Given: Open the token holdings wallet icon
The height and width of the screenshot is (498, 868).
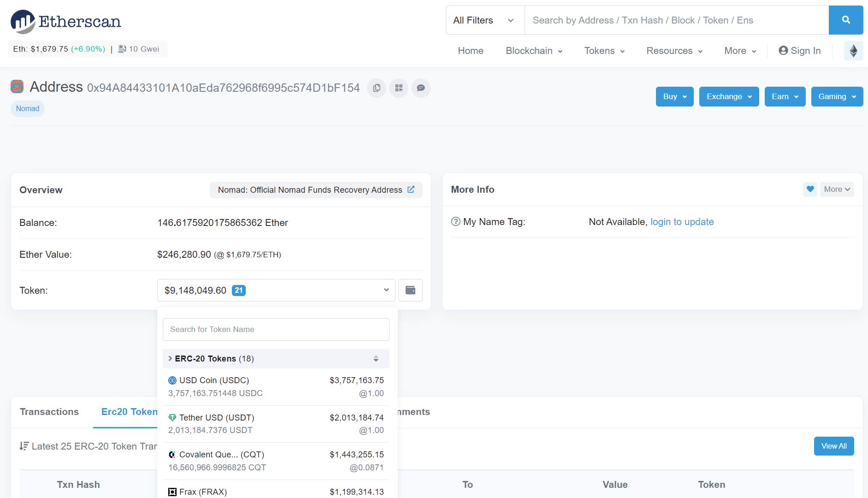Looking at the screenshot, I should click(410, 290).
